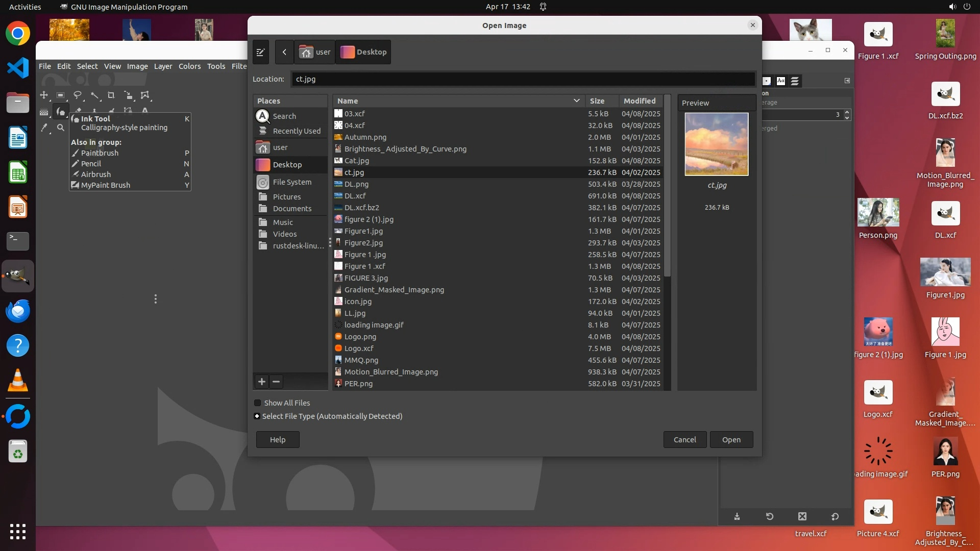
Task: Select the Fuzzy Select wand tool
Action: tap(94, 95)
